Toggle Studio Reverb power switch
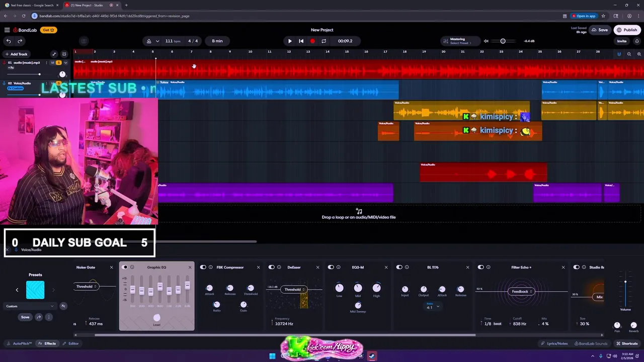Viewport: 644px width, 362px height. [x=577, y=267]
